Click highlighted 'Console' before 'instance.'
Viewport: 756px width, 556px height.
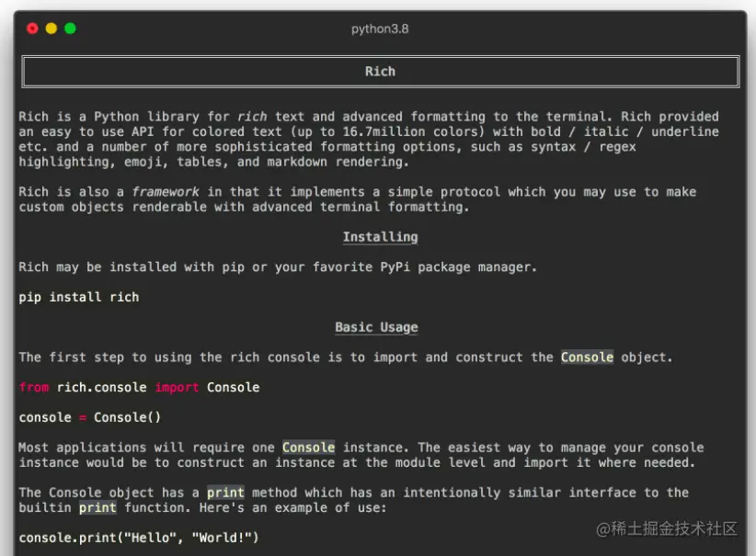(x=309, y=448)
